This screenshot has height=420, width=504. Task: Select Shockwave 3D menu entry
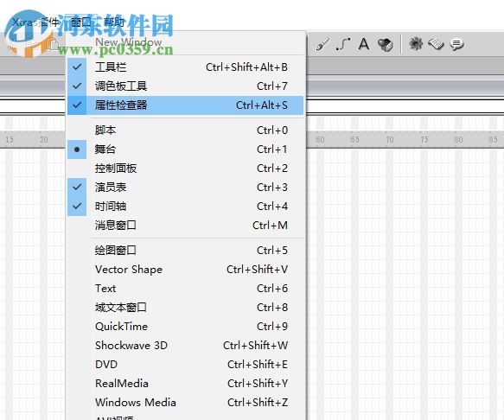[x=186, y=345]
